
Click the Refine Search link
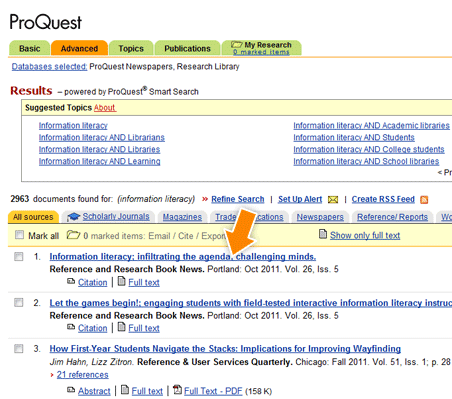pyautogui.click(x=238, y=199)
